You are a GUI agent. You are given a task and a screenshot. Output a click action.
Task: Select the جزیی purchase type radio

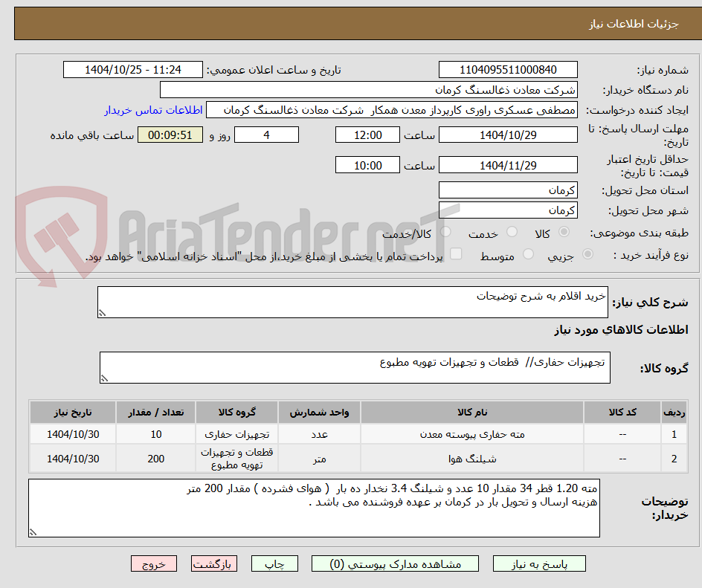pyautogui.click(x=587, y=254)
